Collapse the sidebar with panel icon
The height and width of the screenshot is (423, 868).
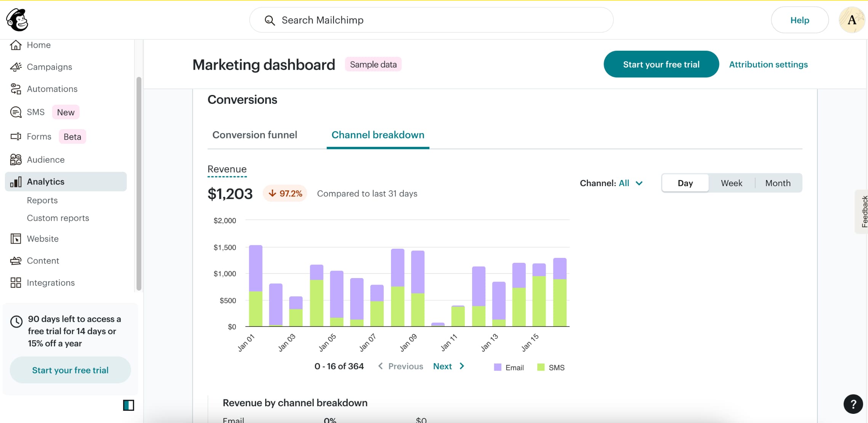click(x=128, y=405)
